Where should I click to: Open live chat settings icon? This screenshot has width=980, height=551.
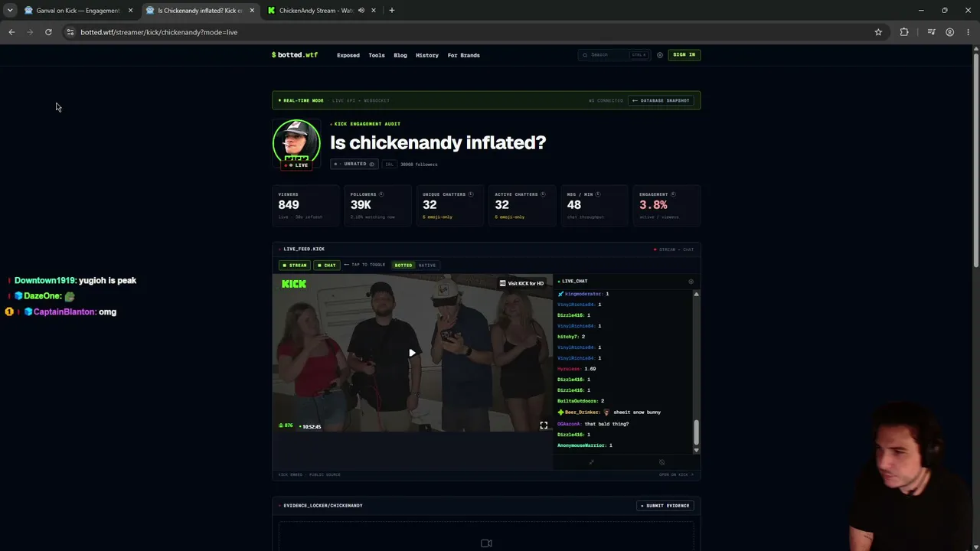pyautogui.click(x=691, y=282)
